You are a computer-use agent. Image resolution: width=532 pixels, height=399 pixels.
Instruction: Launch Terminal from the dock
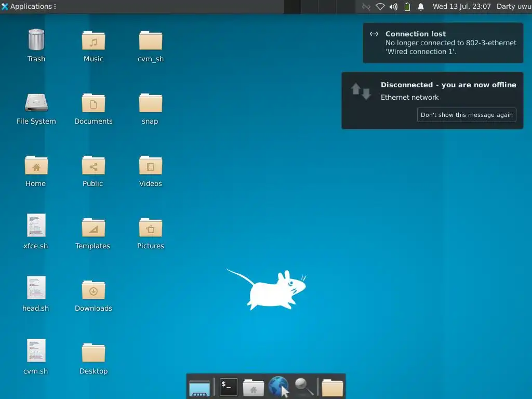point(229,387)
